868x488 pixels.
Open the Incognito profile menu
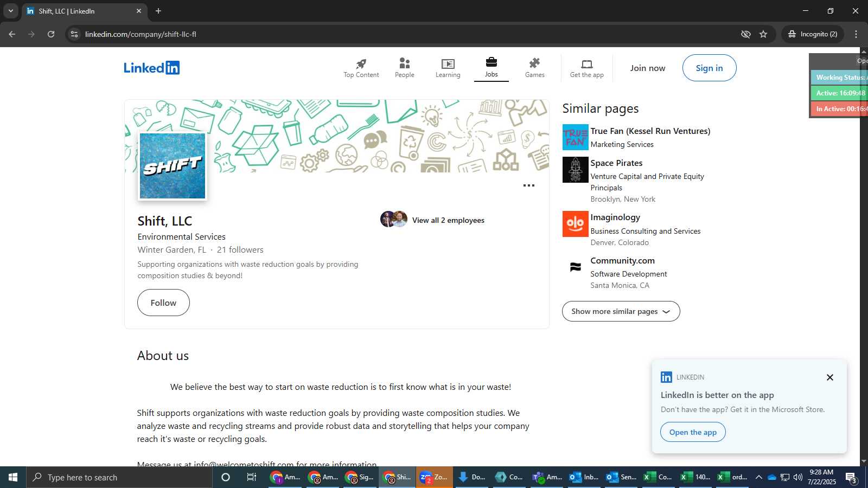pyautogui.click(x=813, y=34)
